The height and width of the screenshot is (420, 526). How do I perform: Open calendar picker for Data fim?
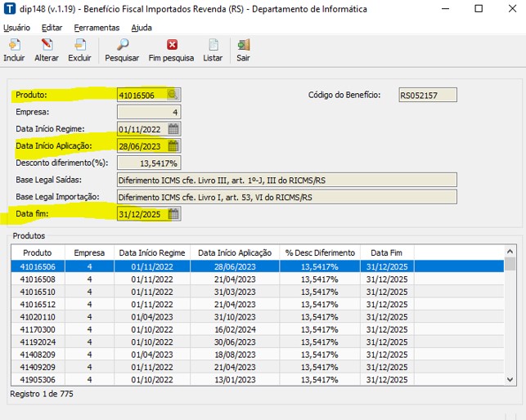click(x=173, y=214)
